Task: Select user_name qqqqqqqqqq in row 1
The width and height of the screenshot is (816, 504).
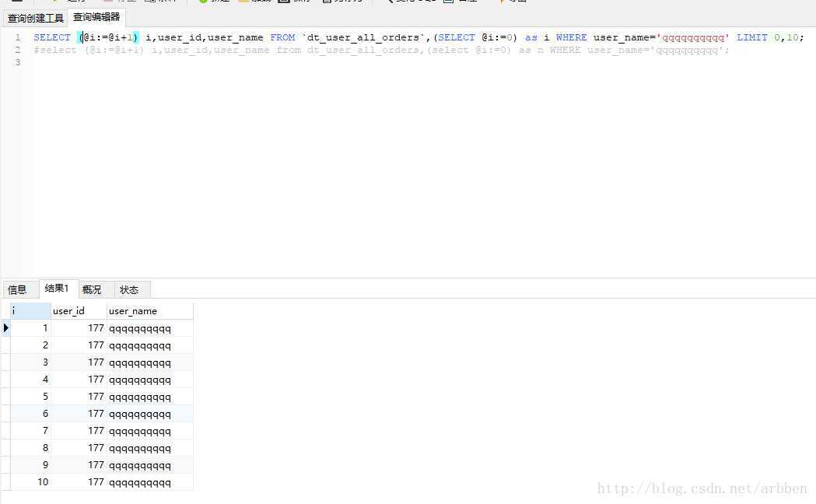Action: coord(150,328)
